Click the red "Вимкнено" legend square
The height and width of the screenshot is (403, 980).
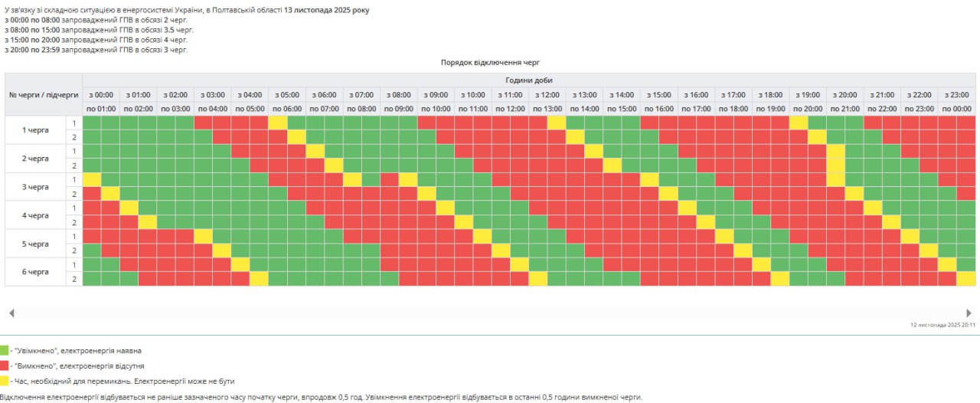pyautogui.click(x=4, y=365)
